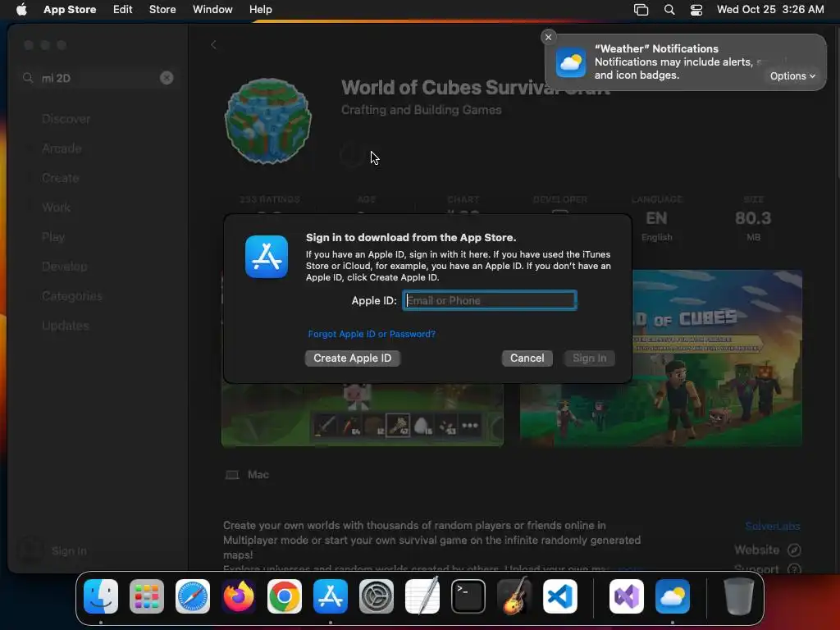The height and width of the screenshot is (630, 840).
Task: Click the Create Apple ID button
Action: (x=352, y=358)
